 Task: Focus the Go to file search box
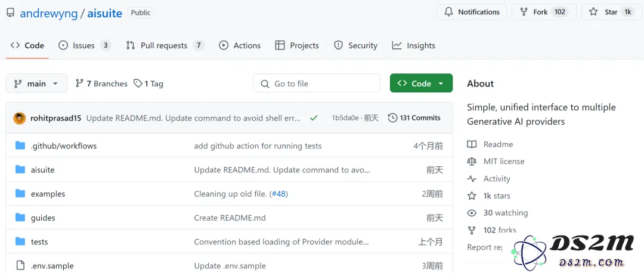(x=316, y=83)
